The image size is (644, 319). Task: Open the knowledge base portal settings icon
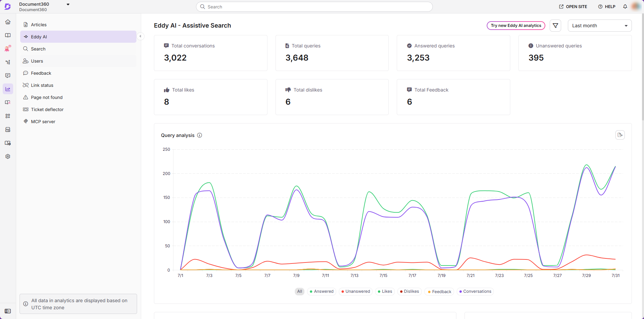tap(8, 143)
